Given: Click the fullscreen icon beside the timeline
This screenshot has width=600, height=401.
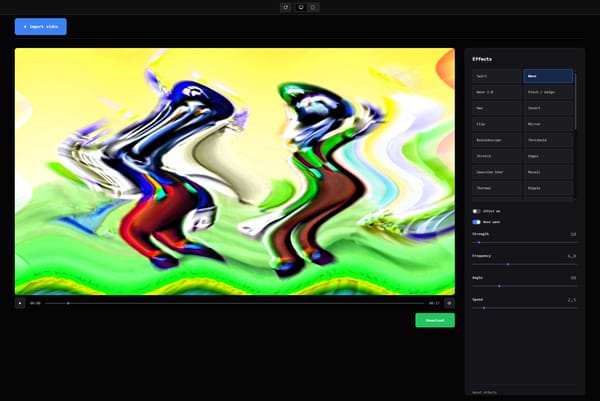Looking at the screenshot, I should click(450, 303).
